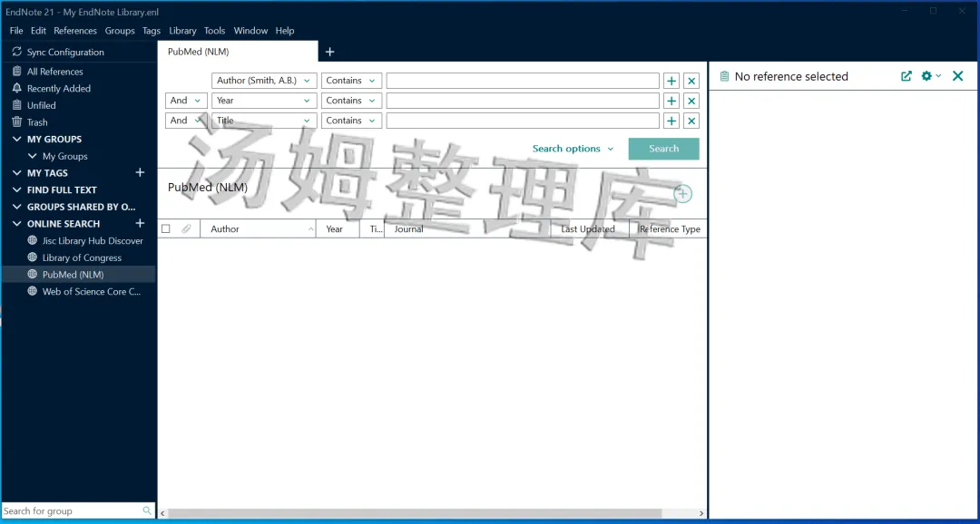Viewport: 980px width, 524px height.
Task: Open Author (Smith, A.B.) field dropdown
Action: pos(264,81)
